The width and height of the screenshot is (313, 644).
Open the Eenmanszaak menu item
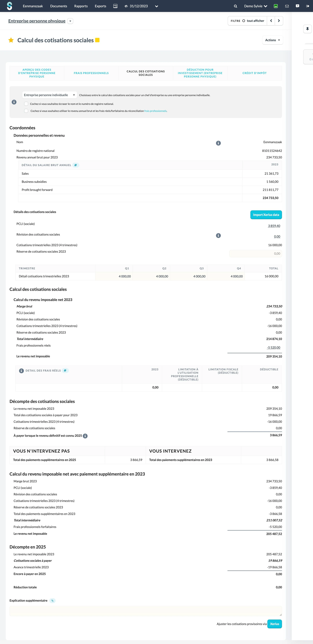(x=33, y=6)
